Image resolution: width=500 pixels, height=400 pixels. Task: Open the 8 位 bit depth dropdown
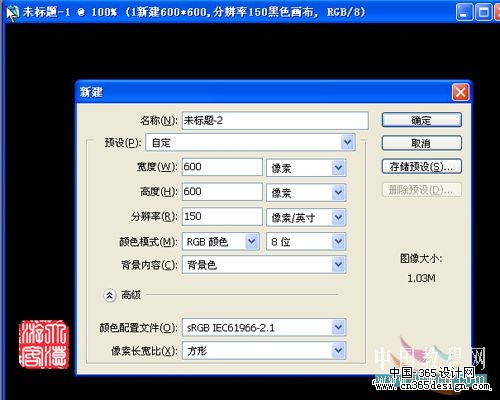pos(306,242)
